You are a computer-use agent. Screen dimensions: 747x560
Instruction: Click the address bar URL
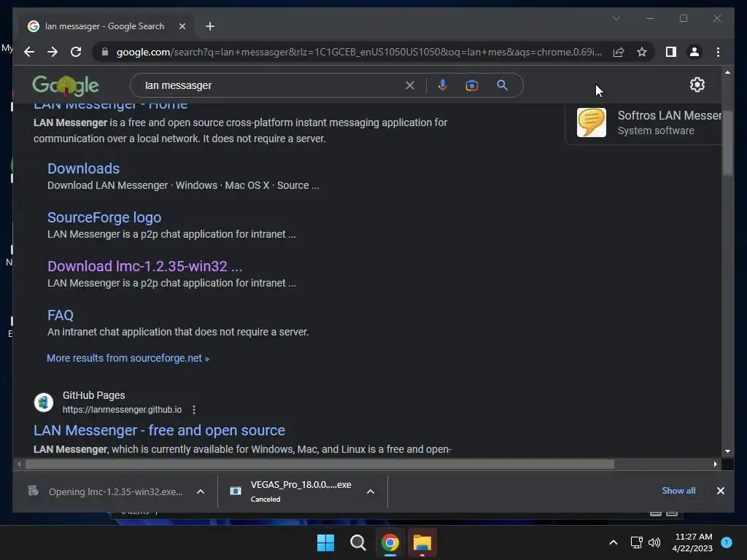pos(359,52)
